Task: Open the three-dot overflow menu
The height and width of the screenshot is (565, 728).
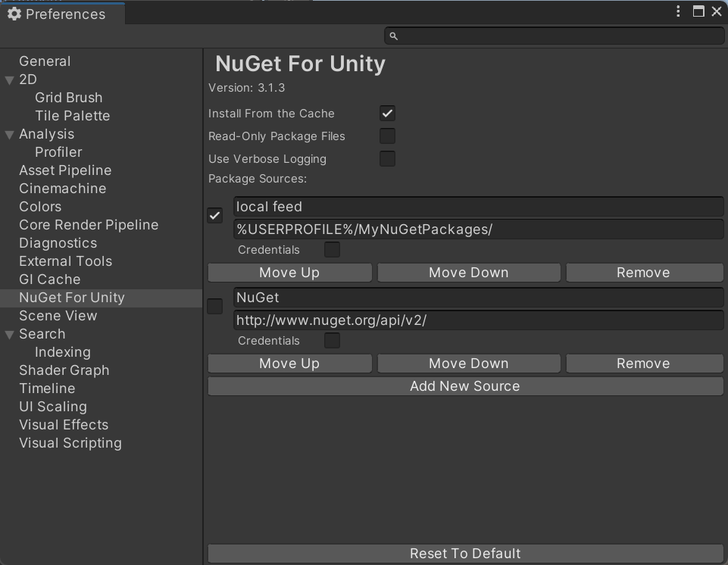Action: pyautogui.click(x=678, y=11)
